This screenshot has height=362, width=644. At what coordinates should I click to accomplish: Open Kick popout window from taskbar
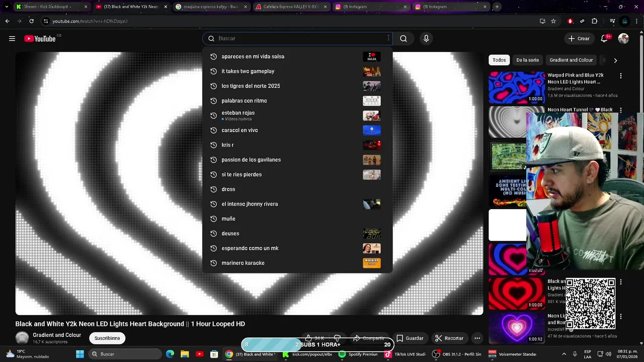pyautogui.click(x=307, y=354)
